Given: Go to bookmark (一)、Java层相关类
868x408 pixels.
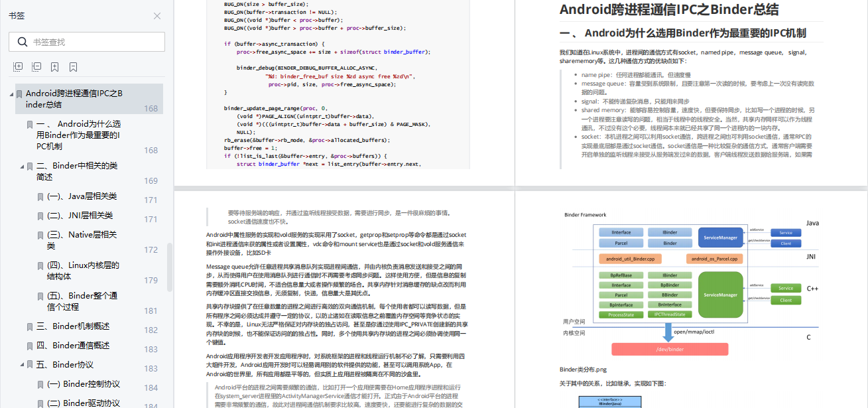Looking at the screenshot, I should (x=82, y=196).
